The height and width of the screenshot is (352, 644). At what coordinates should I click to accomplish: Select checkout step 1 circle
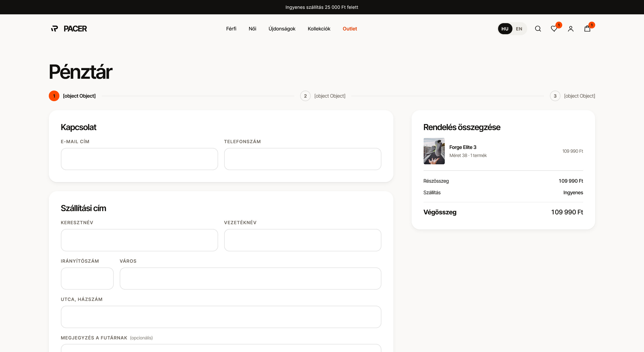[x=54, y=96]
